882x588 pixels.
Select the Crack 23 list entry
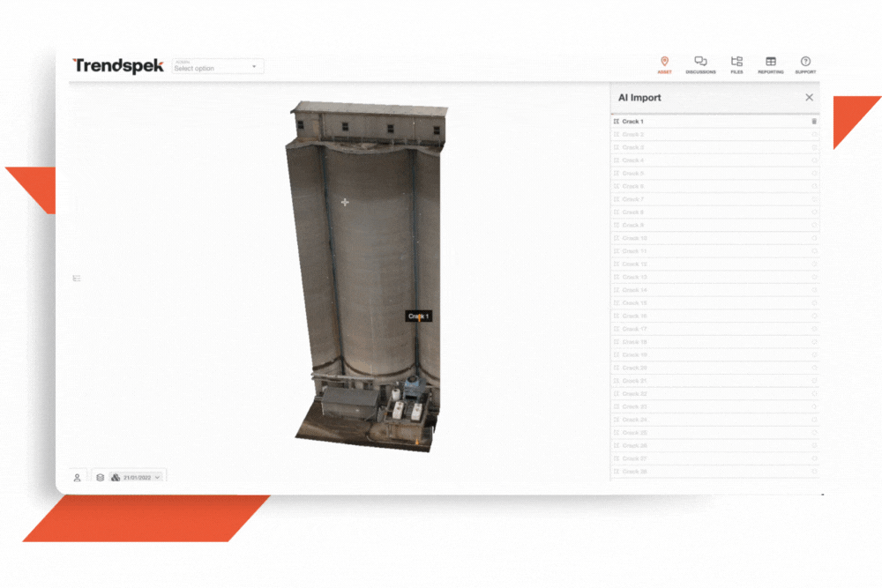pos(714,406)
